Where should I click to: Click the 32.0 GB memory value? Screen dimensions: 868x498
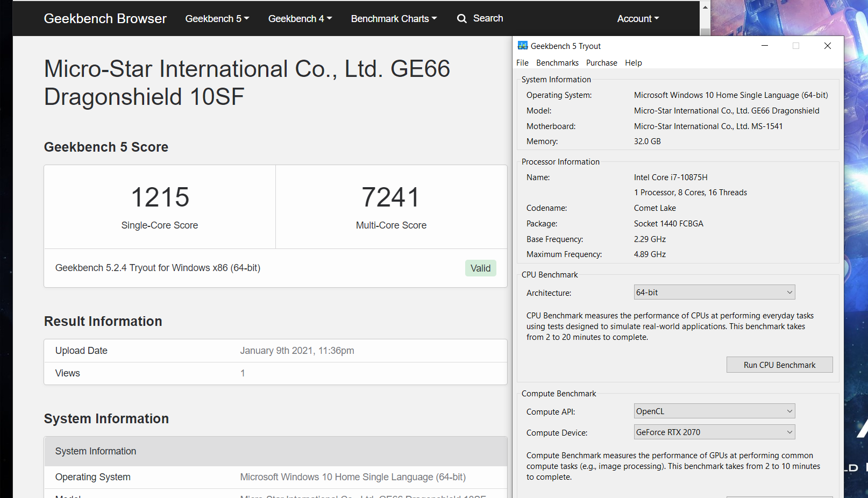[648, 141]
